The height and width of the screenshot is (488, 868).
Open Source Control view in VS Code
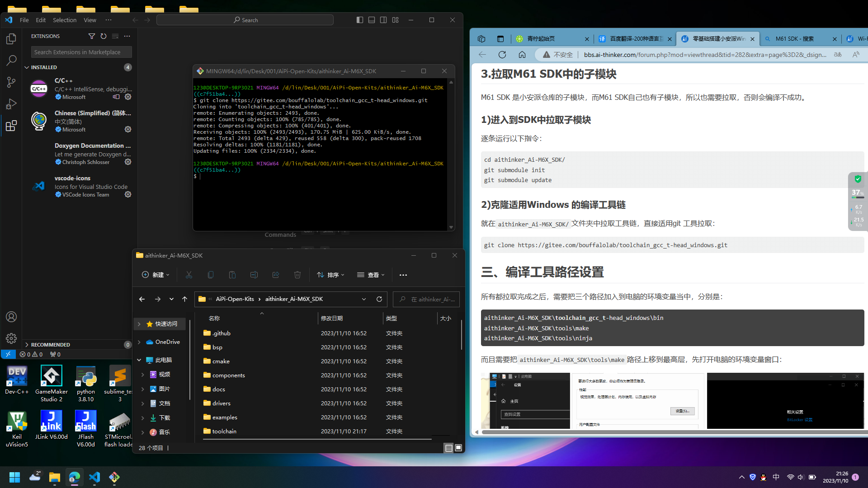[x=11, y=82]
